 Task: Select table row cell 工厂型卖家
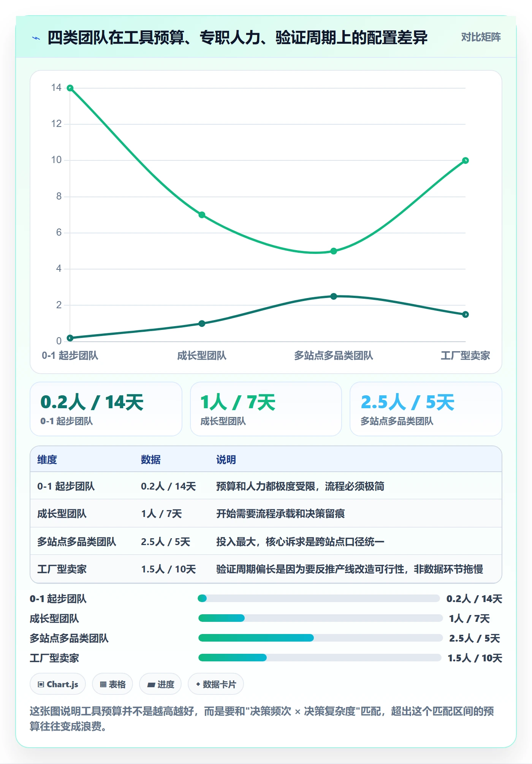pyautogui.click(x=62, y=569)
